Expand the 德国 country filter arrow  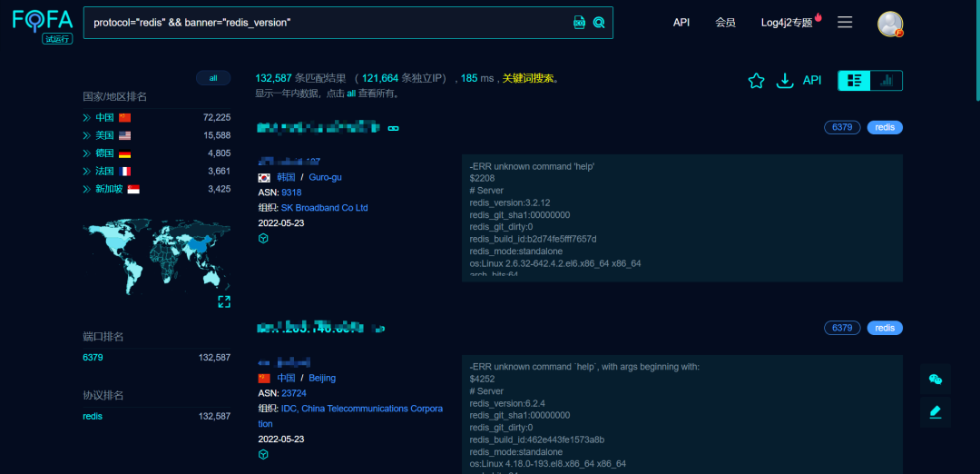87,153
